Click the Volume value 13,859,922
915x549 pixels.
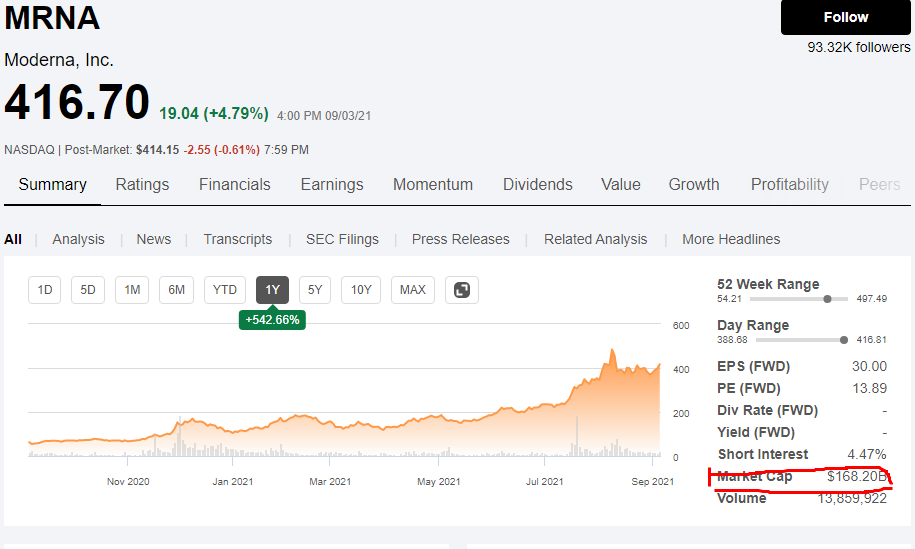point(852,499)
